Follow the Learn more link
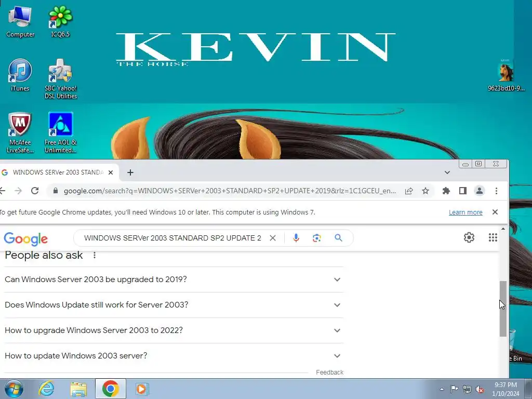Image resolution: width=532 pixels, height=399 pixels. [x=465, y=212]
